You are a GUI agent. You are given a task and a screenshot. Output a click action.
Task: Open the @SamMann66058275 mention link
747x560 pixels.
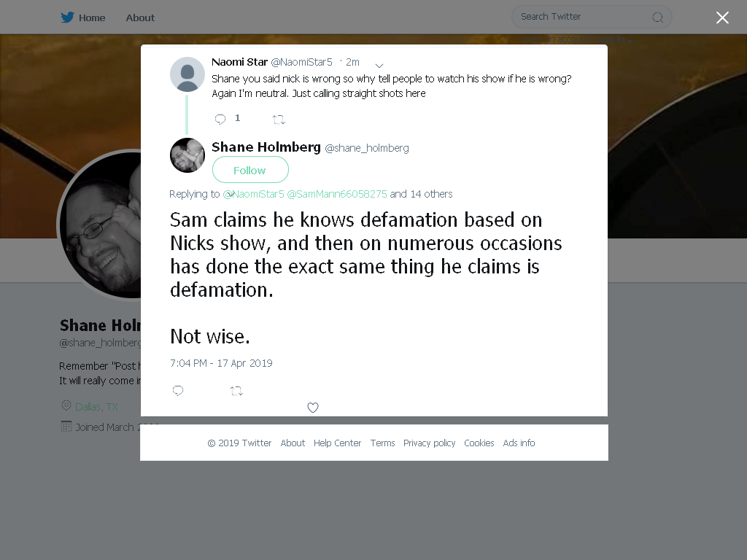(x=337, y=194)
